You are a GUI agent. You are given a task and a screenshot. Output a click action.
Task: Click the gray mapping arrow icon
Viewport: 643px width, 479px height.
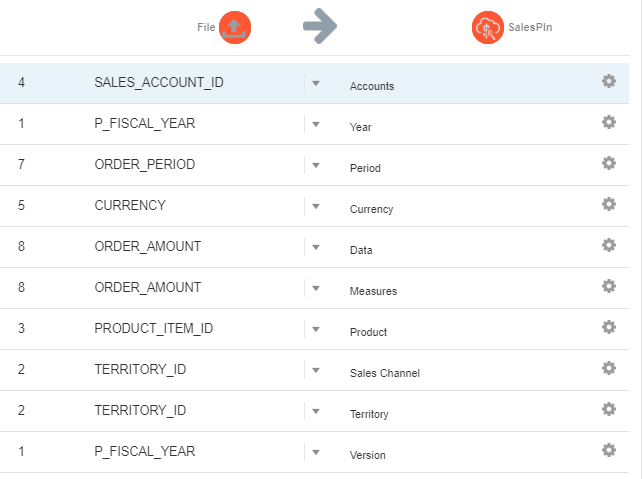[320, 28]
